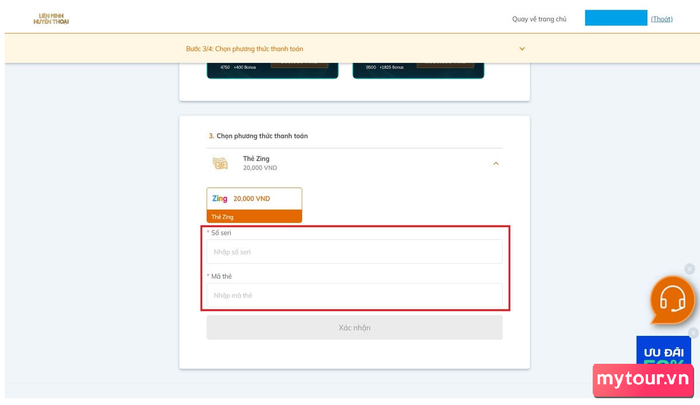Expand the Bước 3/4 step header chevron

click(x=522, y=49)
